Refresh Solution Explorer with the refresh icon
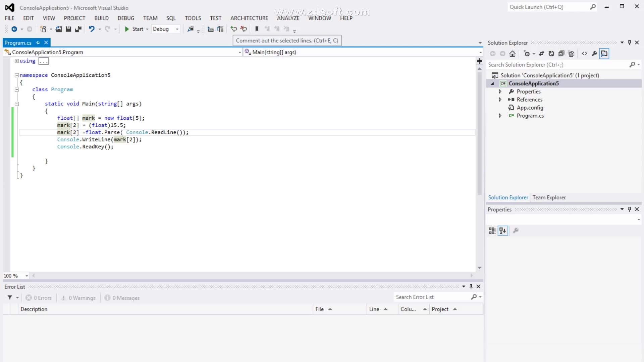This screenshot has height=362, width=644. point(551,54)
